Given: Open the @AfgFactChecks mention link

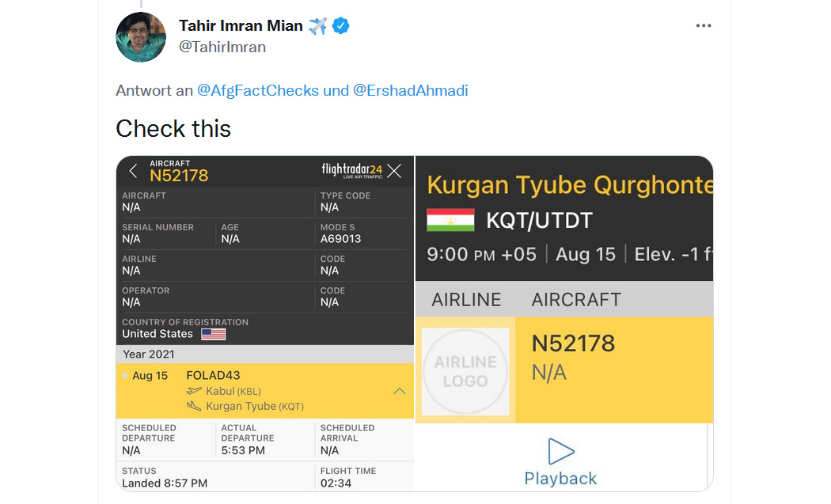Looking at the screenshot, I should pyautogui.click(x=257, y=91).
